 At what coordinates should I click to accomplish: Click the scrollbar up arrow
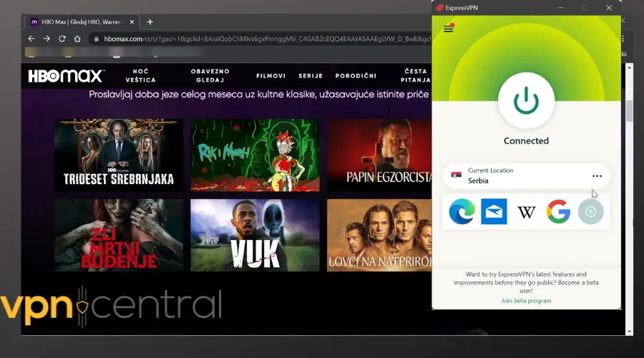pyautogui.click(x=629, y=67)
